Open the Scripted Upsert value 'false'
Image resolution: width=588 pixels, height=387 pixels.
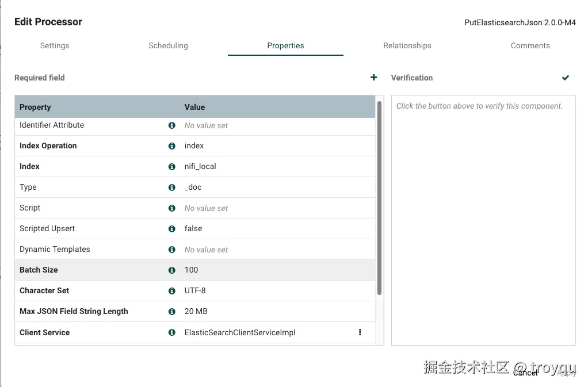[193, 229]
